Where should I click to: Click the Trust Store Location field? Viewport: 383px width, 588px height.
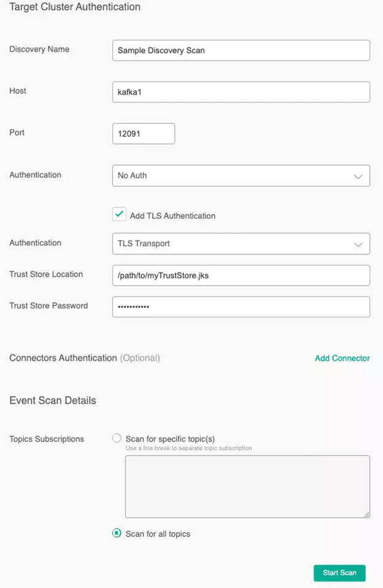coord(241,275)
